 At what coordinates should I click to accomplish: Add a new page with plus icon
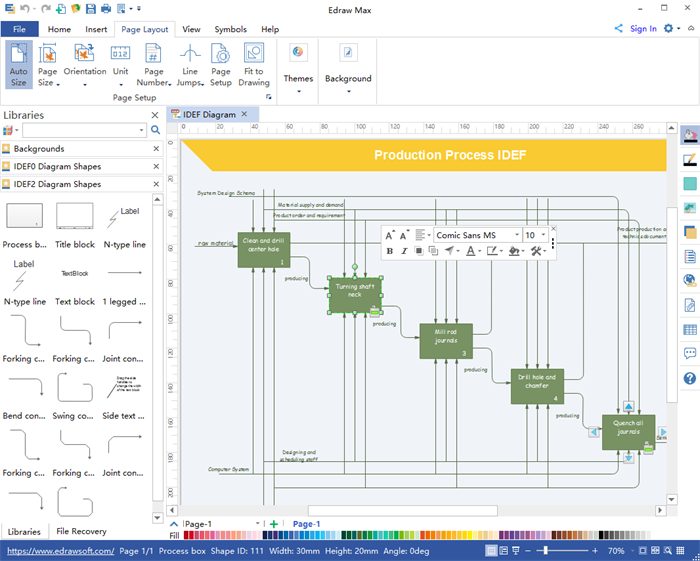[274, 524]
